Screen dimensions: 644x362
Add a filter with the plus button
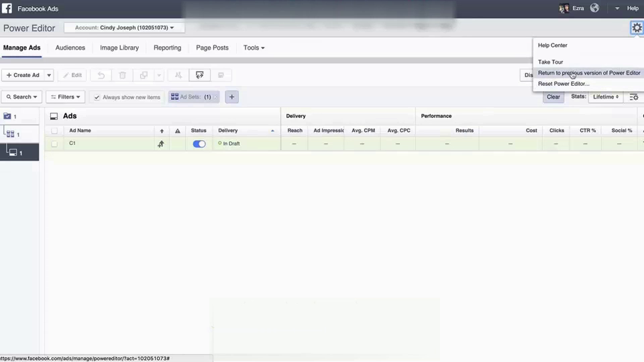pos(231,97)
